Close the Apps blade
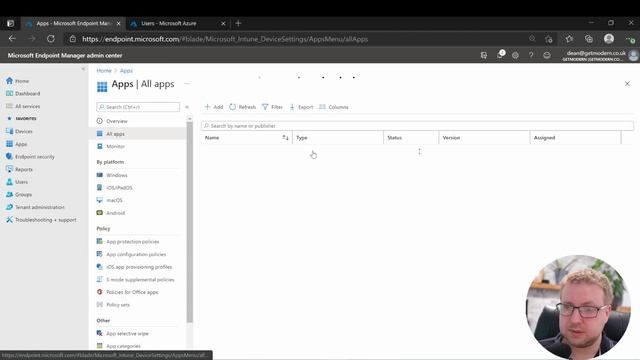The width and height of the screenshot is (640, 360). point(627,84)
